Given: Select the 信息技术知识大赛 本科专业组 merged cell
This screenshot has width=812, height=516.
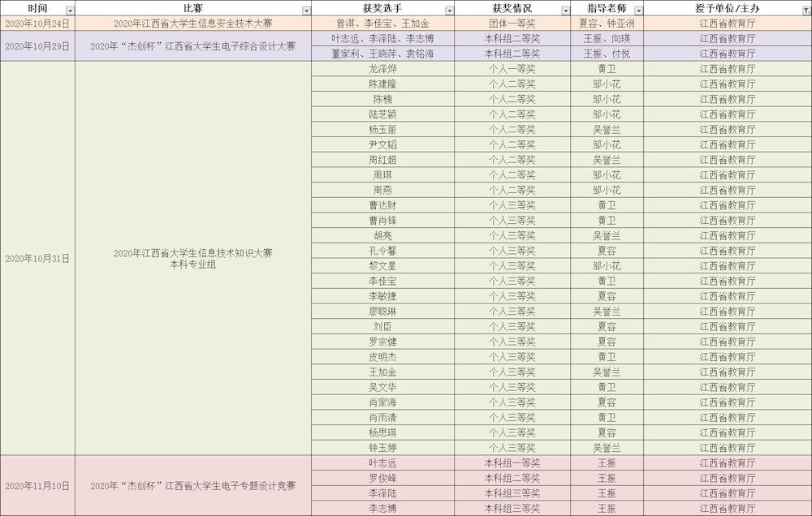Looking at the screenshot, I should pyautogui.click(x=193, y=259).
